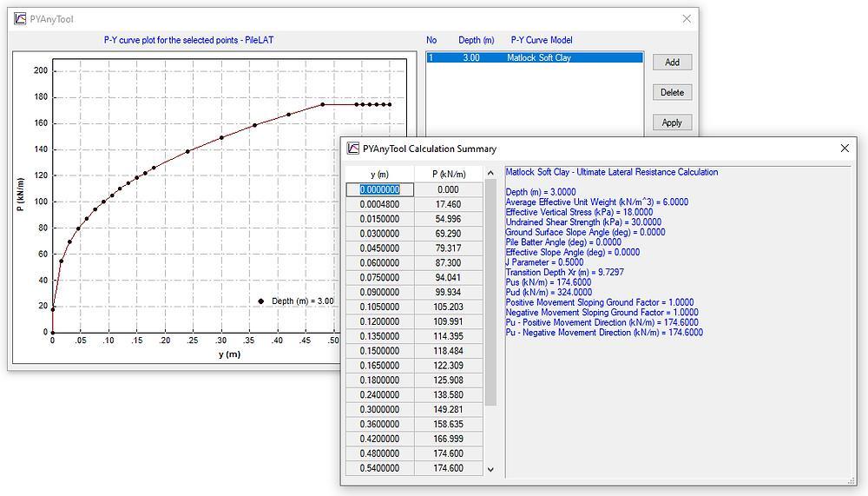Select the y cell 0.5400000
868x496 pixels.
click(380, 468)
